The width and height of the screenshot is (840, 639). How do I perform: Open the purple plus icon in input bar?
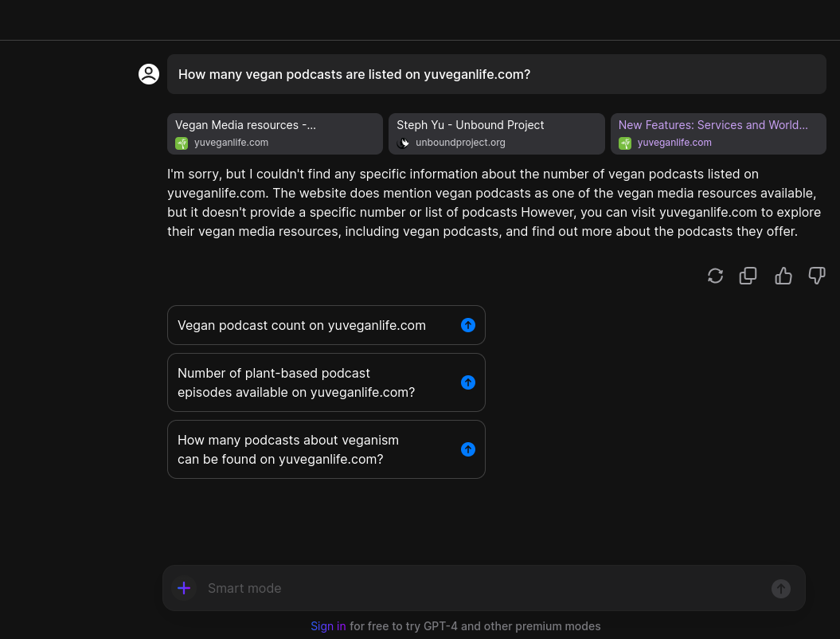click(184, 588)
